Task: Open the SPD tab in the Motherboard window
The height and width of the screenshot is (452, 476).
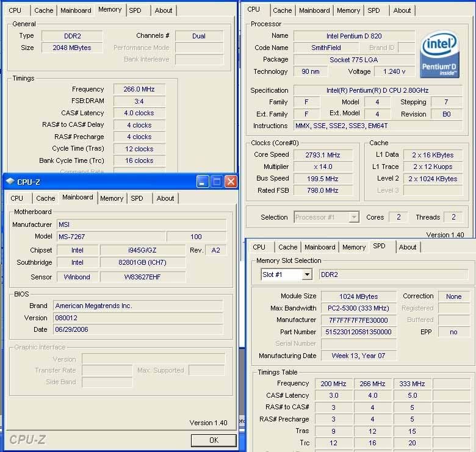Action: 137,198
